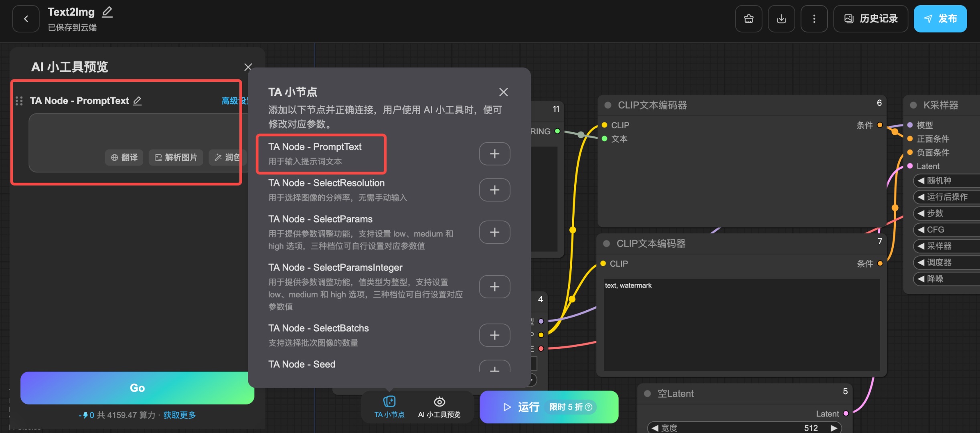980x433 pixels.
Task: Switch to the TA 小节点 tab
Action: click(x=389, y=407)
